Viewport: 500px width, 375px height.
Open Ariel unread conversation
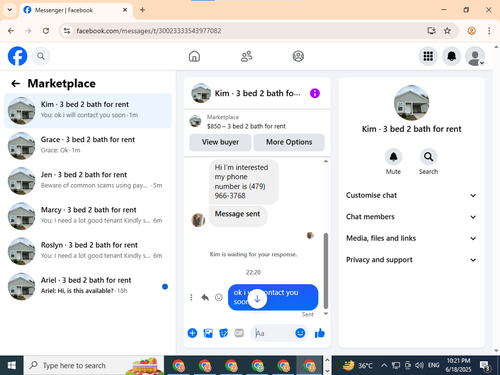(x=88, y=286)
